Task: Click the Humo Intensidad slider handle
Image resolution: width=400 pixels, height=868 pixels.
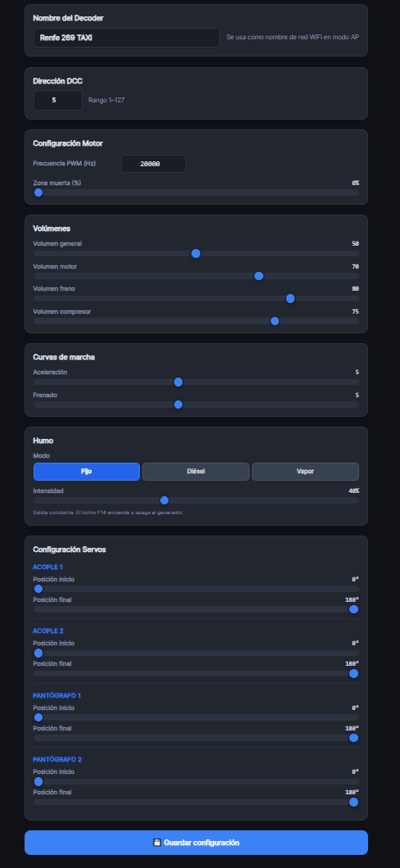Action: pos(164,500)
